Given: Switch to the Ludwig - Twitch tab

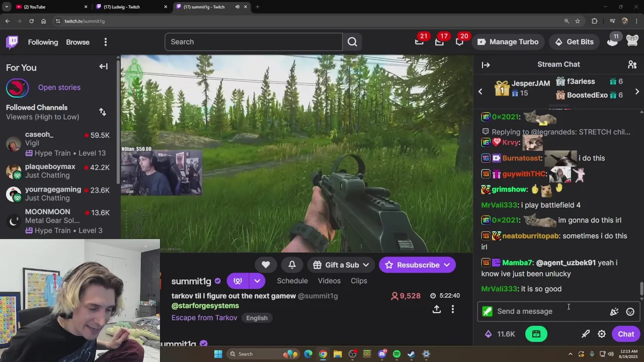Looking at the screenshot, I should [x=131, y=7].
